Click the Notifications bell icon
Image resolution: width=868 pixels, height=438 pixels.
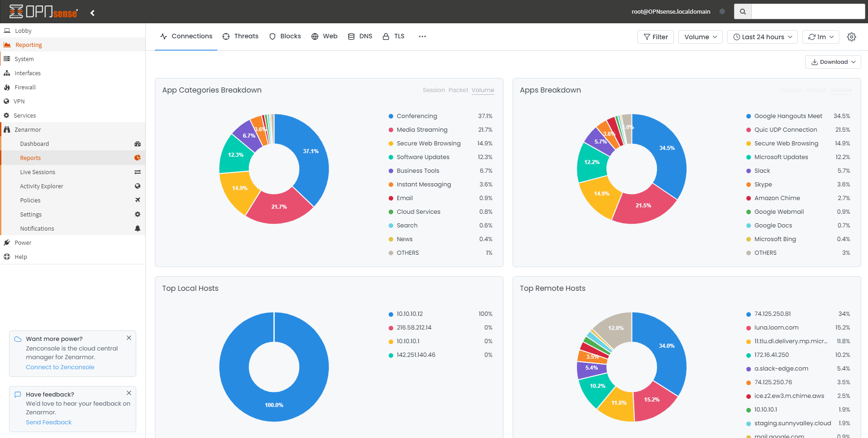(x=138, y=228)
